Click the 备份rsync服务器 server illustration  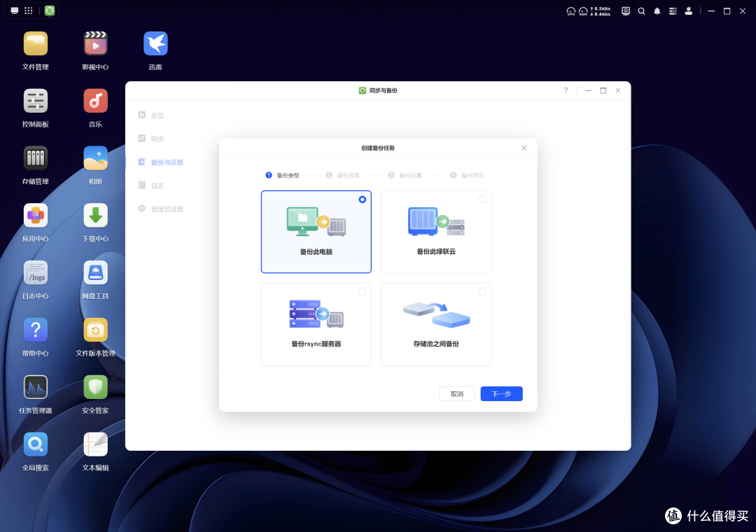316,314
